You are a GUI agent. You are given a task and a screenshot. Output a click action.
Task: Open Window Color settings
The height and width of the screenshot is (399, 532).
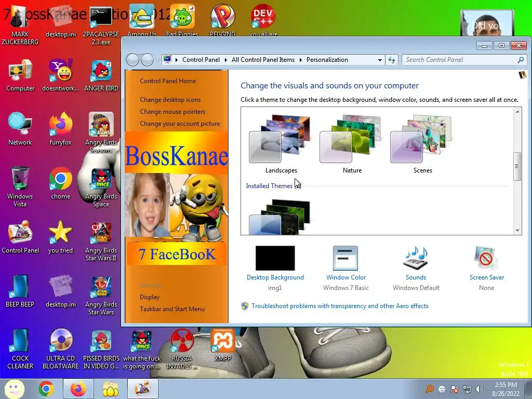coord(345,268)
